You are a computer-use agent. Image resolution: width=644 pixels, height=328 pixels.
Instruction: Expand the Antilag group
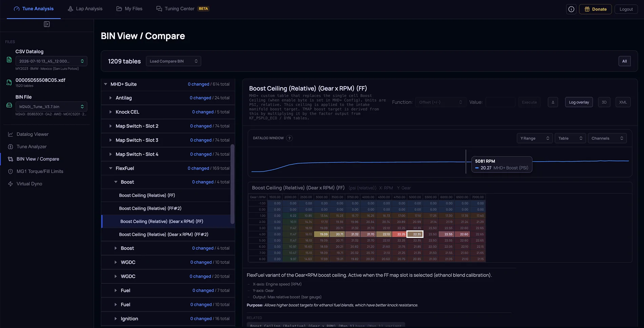pos(110,98)
